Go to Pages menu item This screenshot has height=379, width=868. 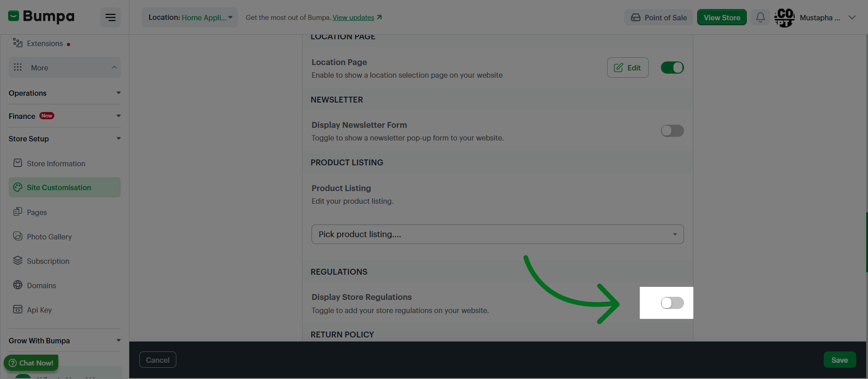click(x=65, y=212)
